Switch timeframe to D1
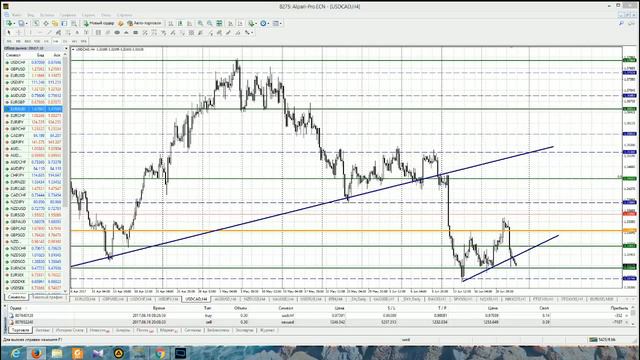The height and width of the screenshot is (360, 640). (65, 41)
